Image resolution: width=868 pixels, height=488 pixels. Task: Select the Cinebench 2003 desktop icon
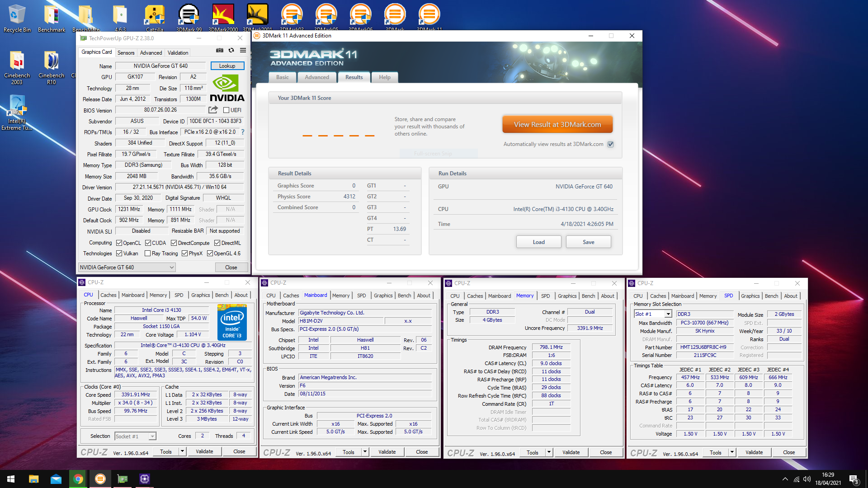[17, 67]
